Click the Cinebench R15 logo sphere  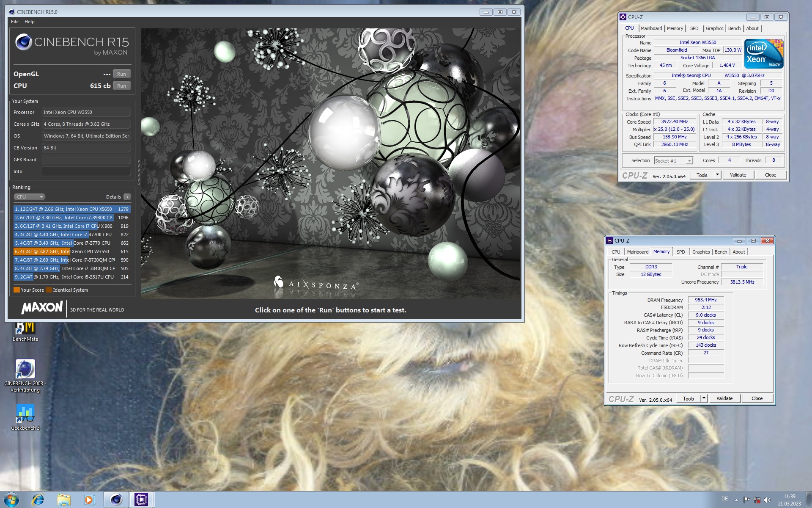pyautogui.click(x=24, y=42)
